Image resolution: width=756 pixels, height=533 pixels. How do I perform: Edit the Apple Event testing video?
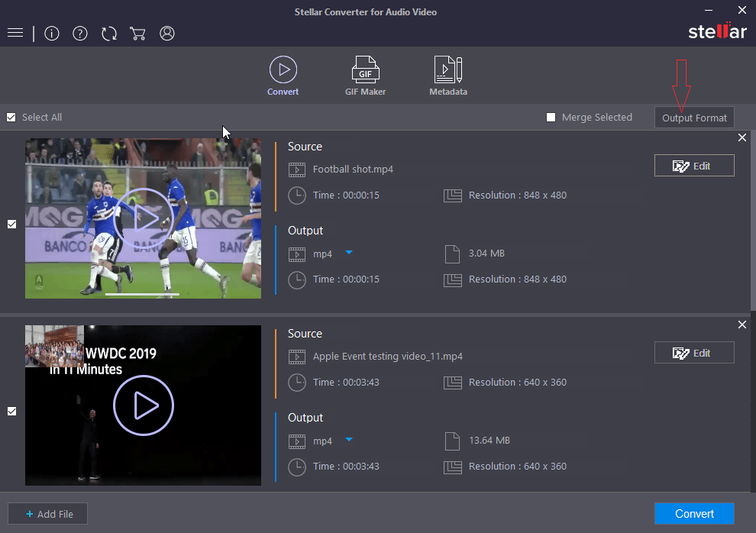click(x=694, y=353)
